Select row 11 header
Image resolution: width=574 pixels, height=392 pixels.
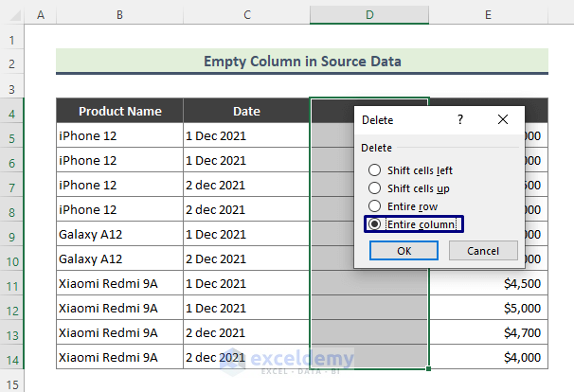11,283
